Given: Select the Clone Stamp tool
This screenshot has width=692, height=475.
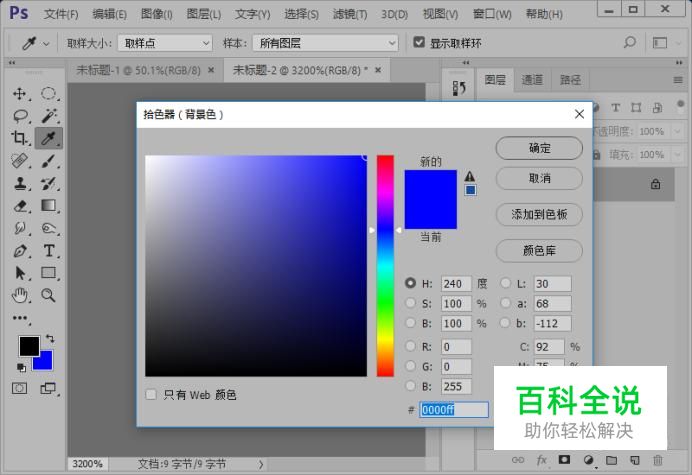Looking at the screenshot, I should coord(20,183).
